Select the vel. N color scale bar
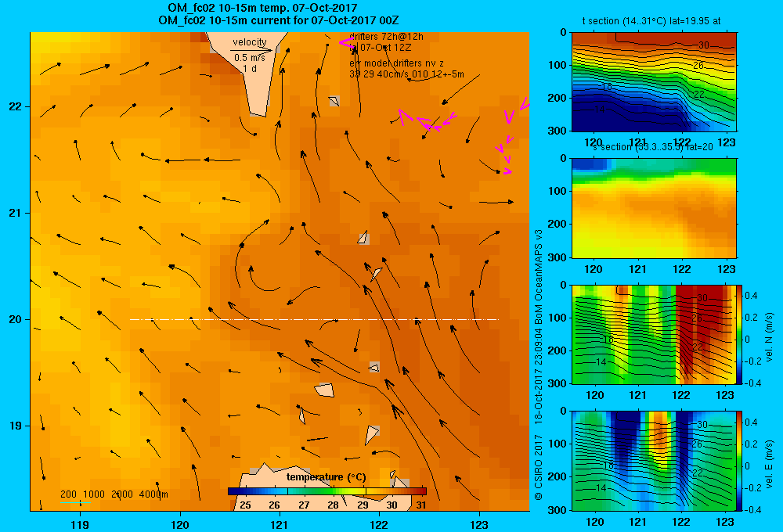Image resolution: width=783 pixels, height=532 pixels. [740, 334]
